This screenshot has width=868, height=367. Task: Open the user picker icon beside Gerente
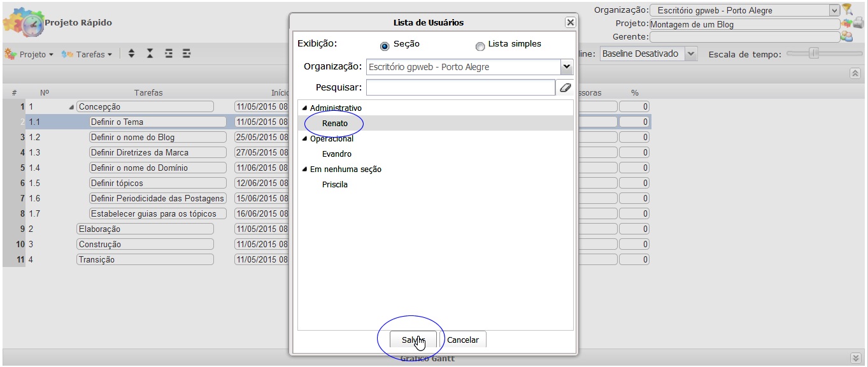point(846,37)
